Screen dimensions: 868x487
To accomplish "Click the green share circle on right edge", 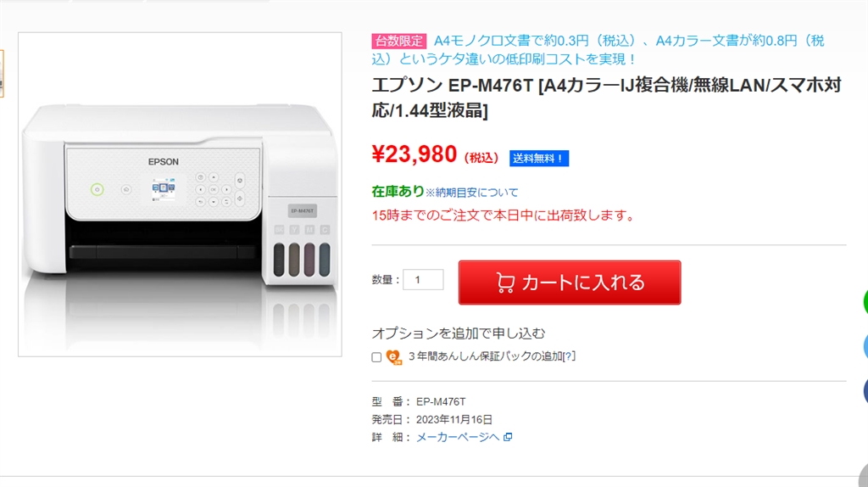I will pyautogui.click(x=865, y=303).
